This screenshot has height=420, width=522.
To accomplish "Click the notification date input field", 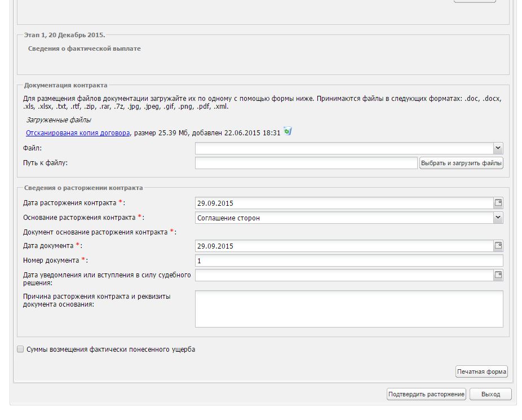I will point(344,275).
